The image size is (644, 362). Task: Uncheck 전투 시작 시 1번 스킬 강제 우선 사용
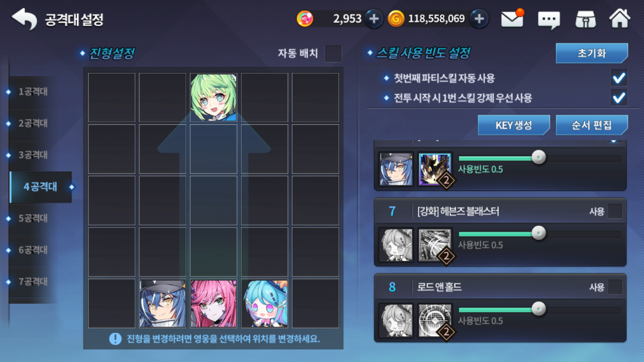[x=619, y=97]
